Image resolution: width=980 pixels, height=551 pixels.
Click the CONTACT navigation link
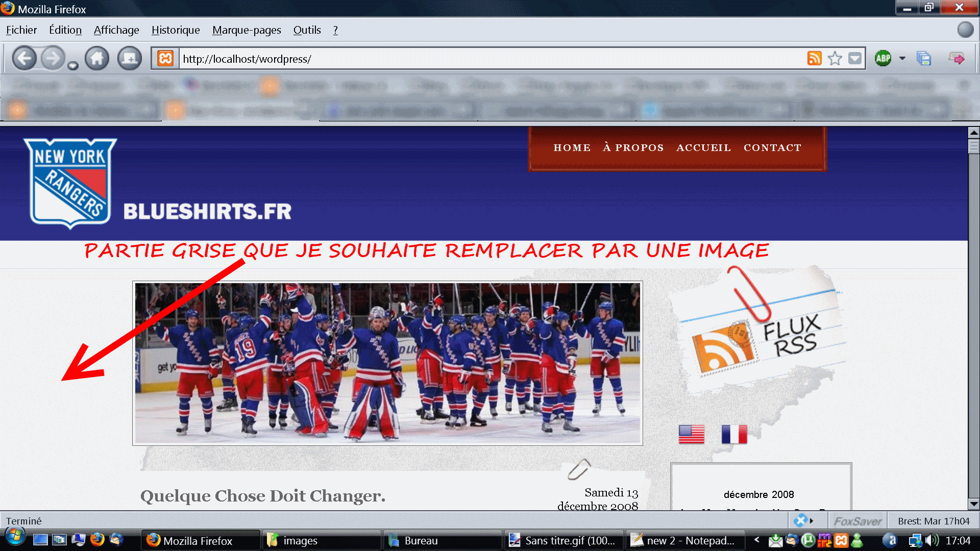pos(772,148)
